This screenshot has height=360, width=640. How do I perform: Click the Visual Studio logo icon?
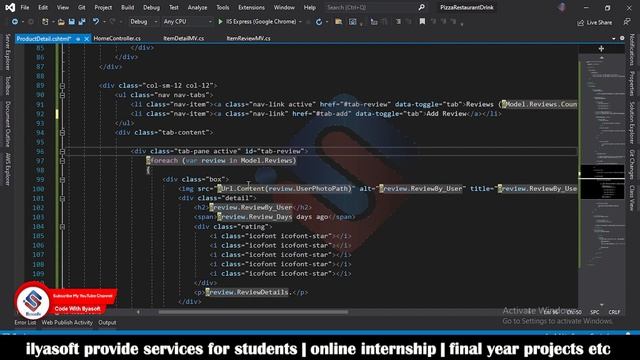(10, 7)
